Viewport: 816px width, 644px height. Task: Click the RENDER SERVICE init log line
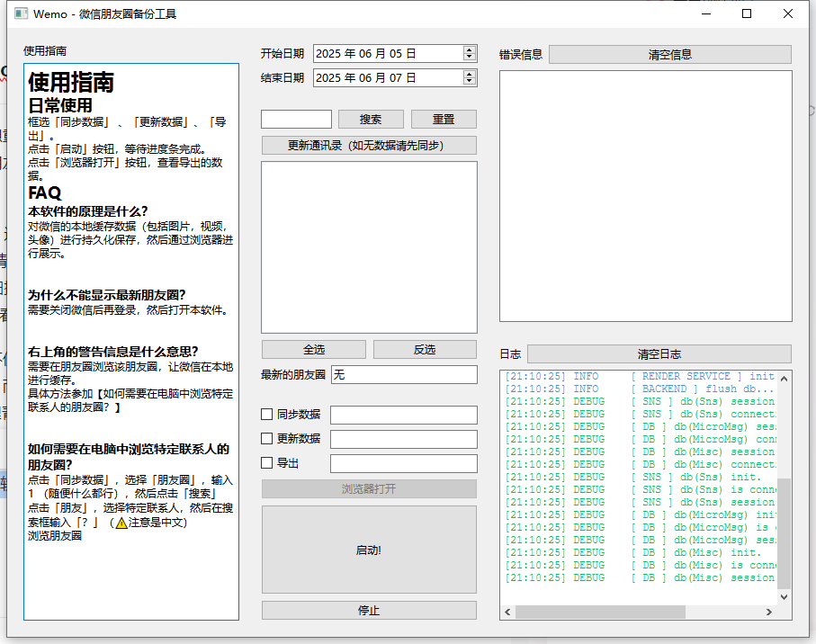coord(640,376)
